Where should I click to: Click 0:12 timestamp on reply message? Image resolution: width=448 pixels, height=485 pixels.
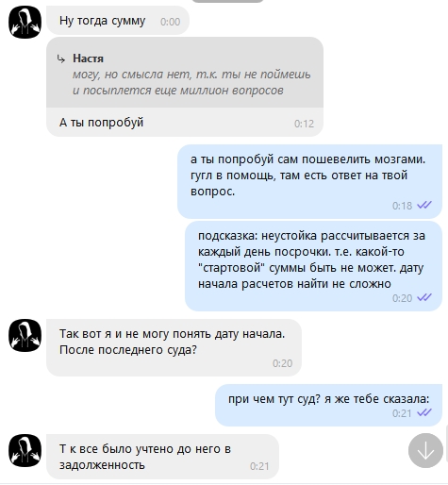tap(304, 124)
